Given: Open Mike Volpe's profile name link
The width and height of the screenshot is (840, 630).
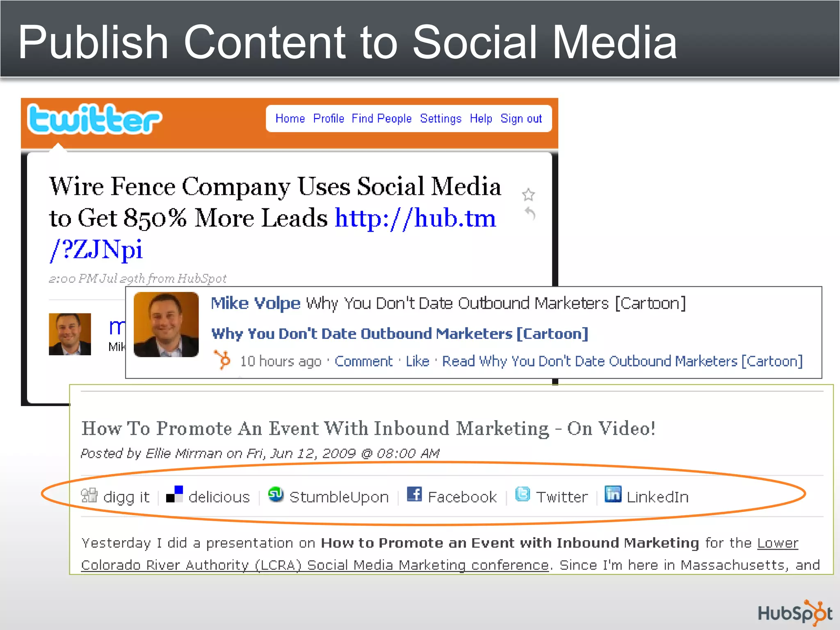Looking at the screenshot, I should [256, 303].
